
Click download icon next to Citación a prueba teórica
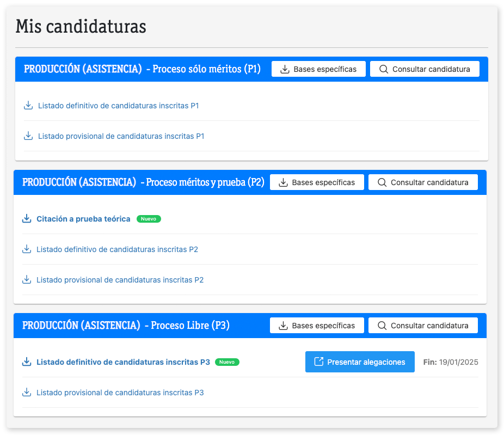[27, 219]
